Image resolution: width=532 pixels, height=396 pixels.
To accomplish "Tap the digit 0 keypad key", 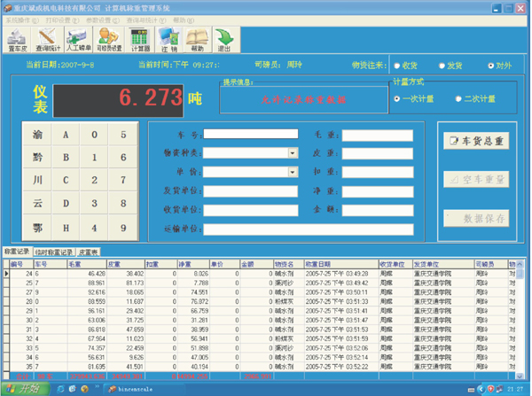I will pos(94,135).
